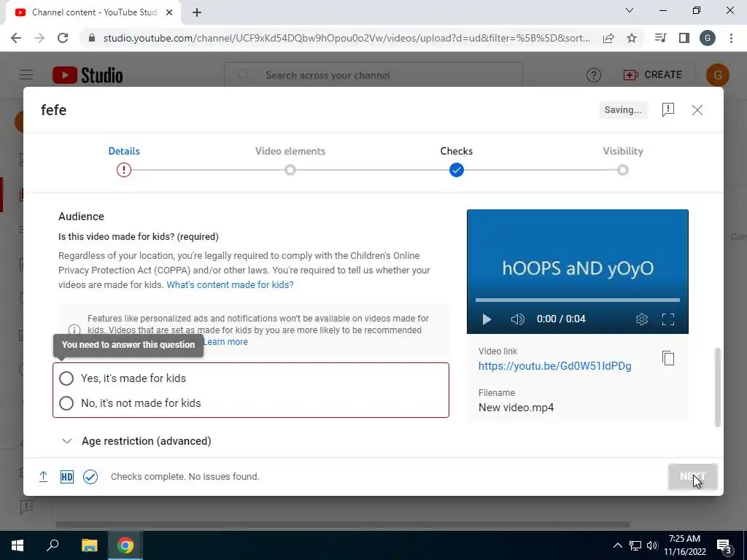Bookmark this tab with the star icon
747x560 pixels.
[632, 38]
